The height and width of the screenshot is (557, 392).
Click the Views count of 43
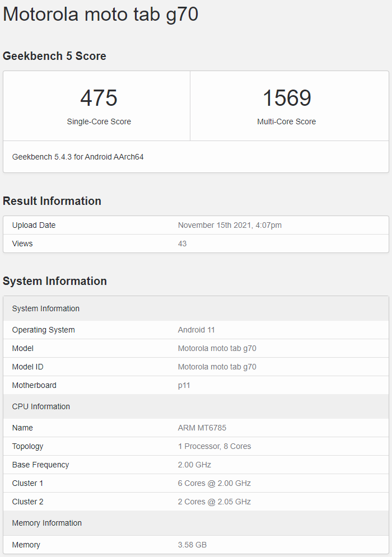(x=183, y=244)
